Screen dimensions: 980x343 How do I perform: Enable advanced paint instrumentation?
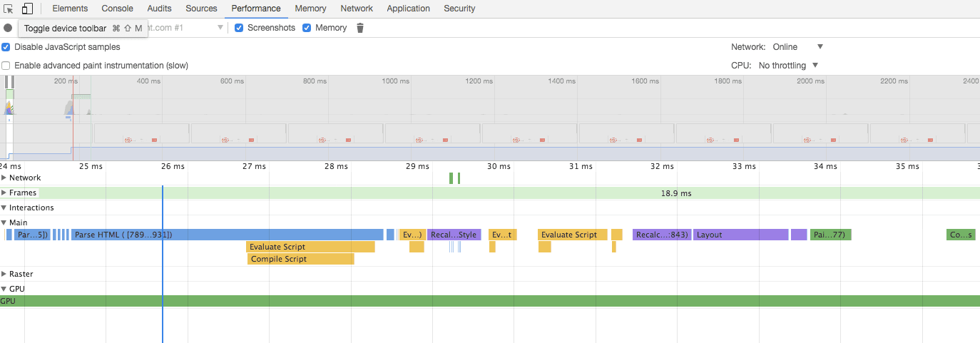click(6, 66)
